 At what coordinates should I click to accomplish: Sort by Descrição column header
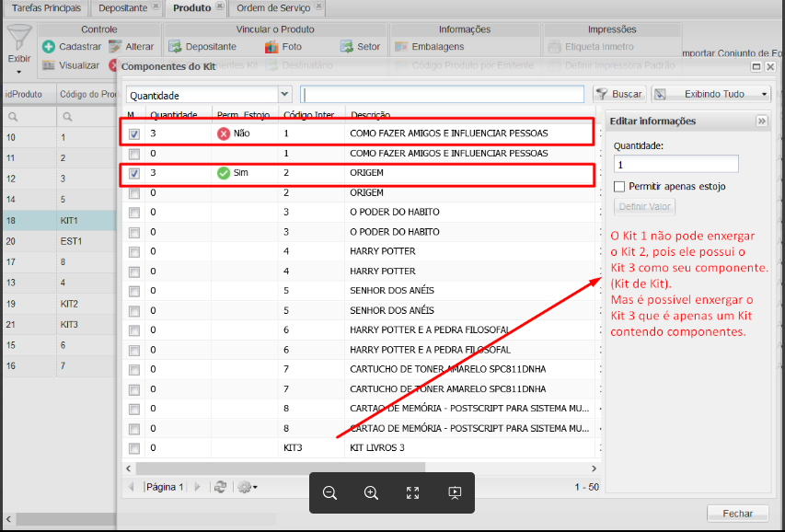370,115
